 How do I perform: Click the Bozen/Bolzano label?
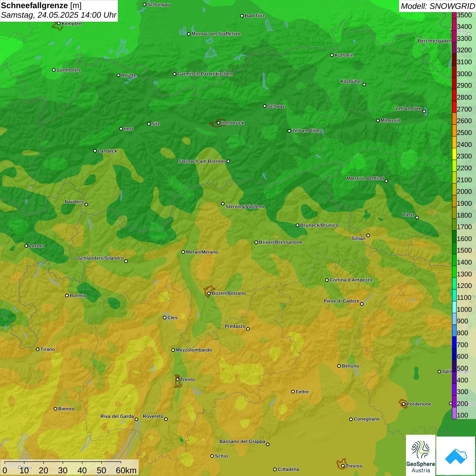point(229,293)
